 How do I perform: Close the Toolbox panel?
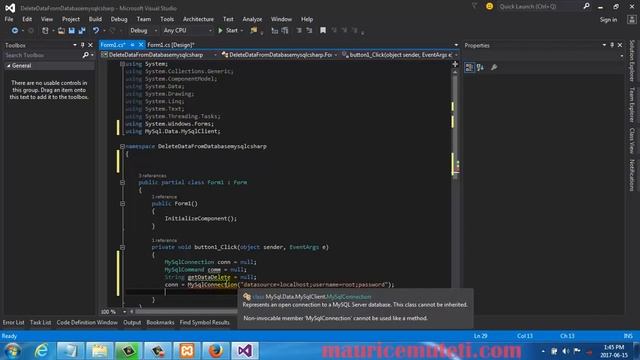pos(90,45)
